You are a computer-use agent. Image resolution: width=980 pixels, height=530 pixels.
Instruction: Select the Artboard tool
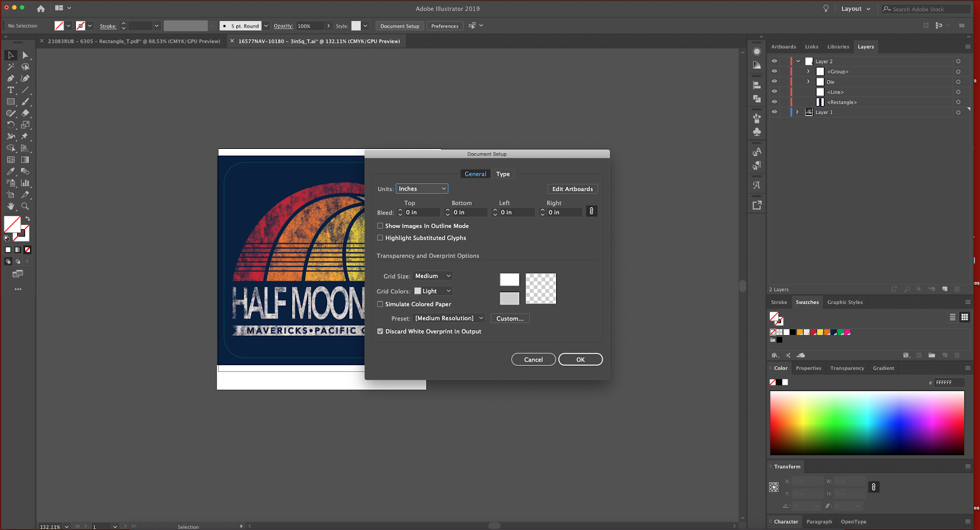[10, 195]
